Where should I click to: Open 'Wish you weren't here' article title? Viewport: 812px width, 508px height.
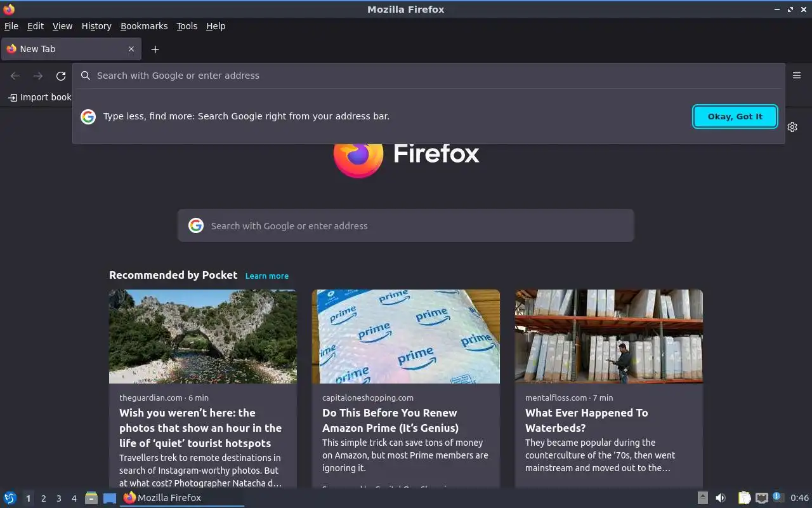[200, 428]
